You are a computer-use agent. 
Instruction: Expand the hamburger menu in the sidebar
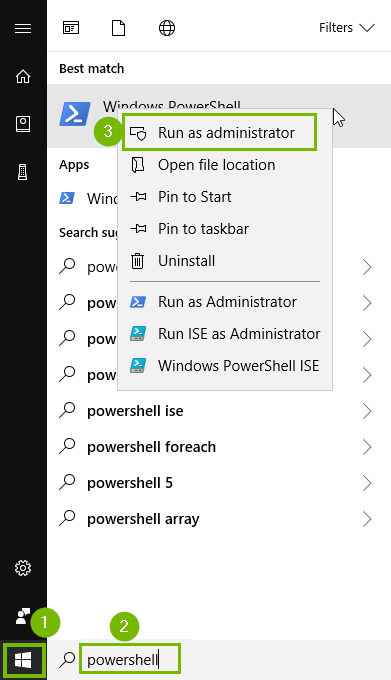click(x=23, y=29)
